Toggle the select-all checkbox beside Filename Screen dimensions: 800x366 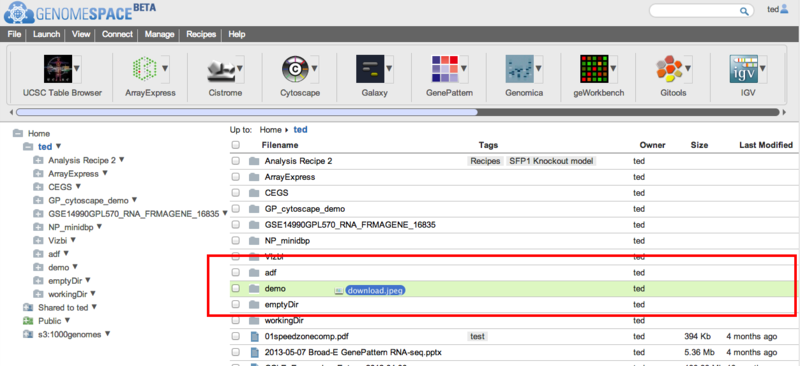236,145
